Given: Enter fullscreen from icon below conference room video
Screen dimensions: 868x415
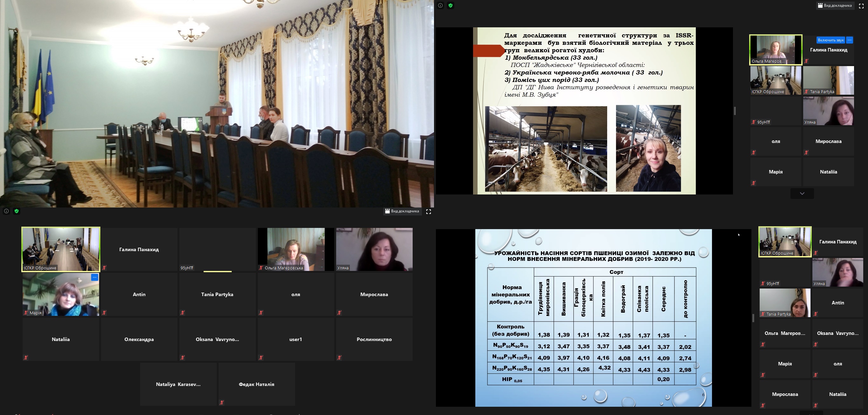Looking at the screenshot, I should click(x=429, y=212).
